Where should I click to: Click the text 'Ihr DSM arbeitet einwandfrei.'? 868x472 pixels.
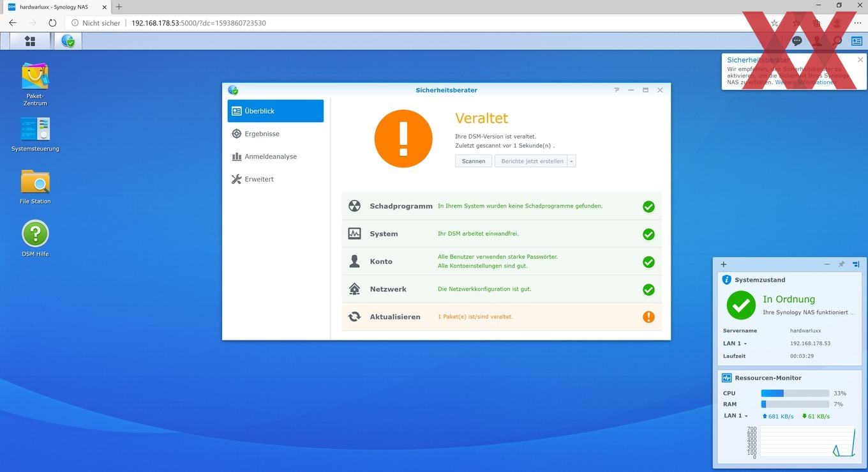(478, 234)
